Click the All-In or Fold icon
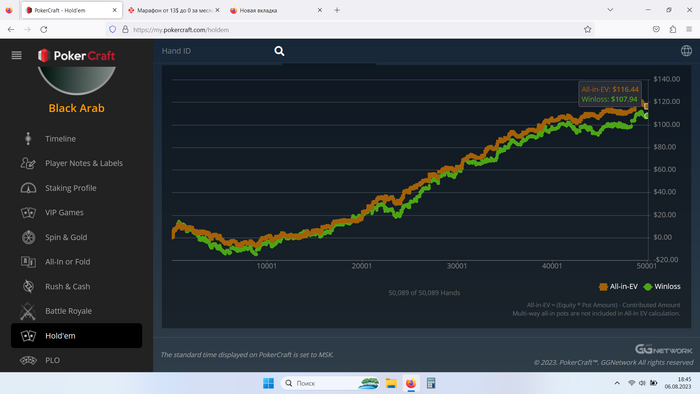This screenshot has height=394, width=700. point(28,262)
